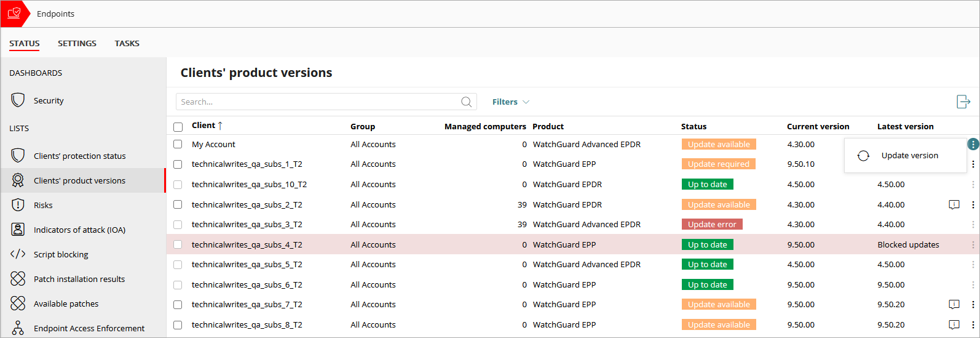This screenshot has width=980, height=338.
Task: Click the info message icon for technicalwrites_qa_subs_7_T2
Action: pyautogui.click(x=954, y=304)
